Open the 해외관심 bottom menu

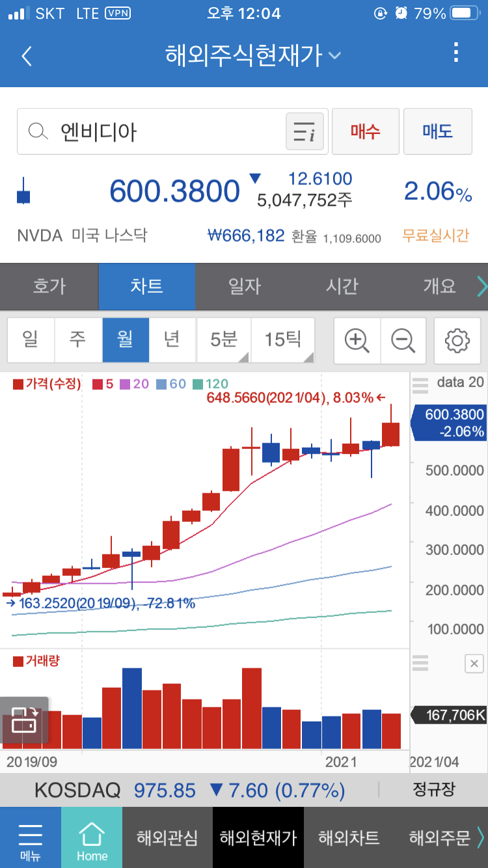[167, 837]
